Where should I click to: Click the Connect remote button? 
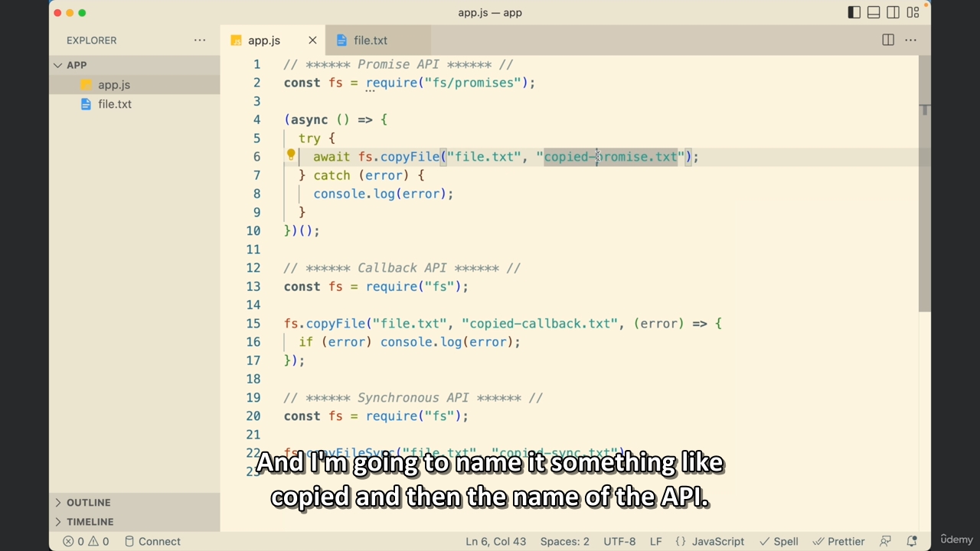click(x=152, y=541)
